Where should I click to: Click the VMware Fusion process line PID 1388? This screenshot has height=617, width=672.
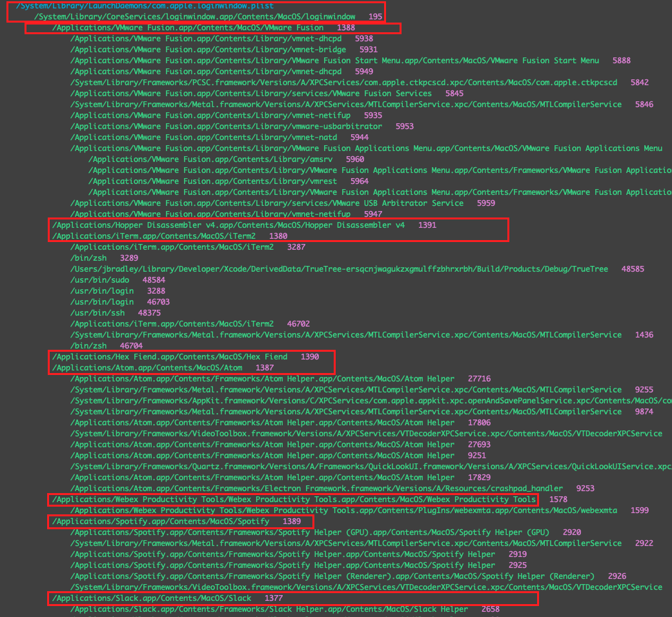(203, 28)
